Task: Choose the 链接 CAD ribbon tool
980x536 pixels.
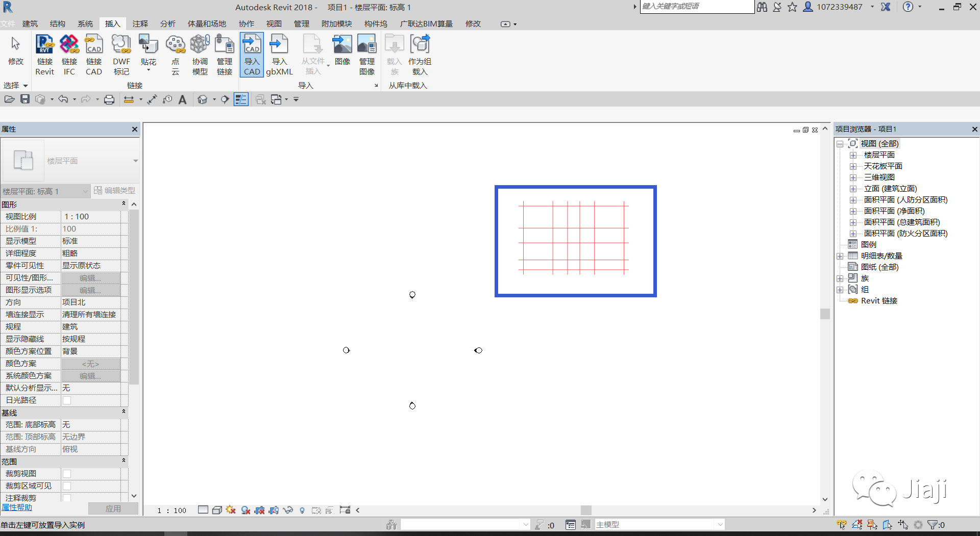Action: click(x=94, y=55)
